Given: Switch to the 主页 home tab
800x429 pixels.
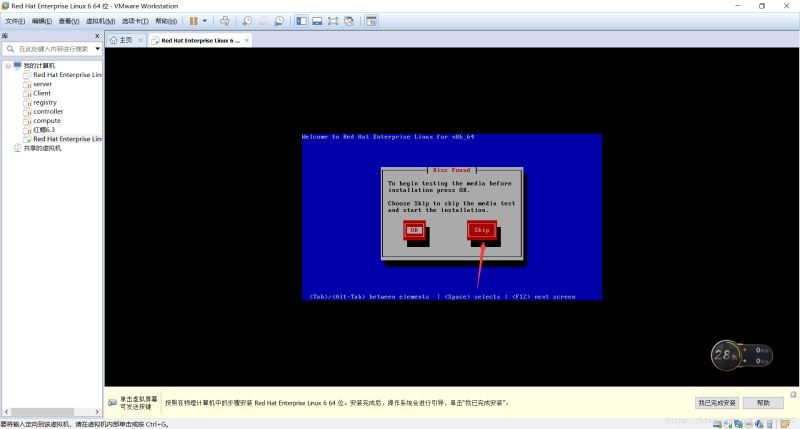Looking at the screenshot, I should (121, 40).
